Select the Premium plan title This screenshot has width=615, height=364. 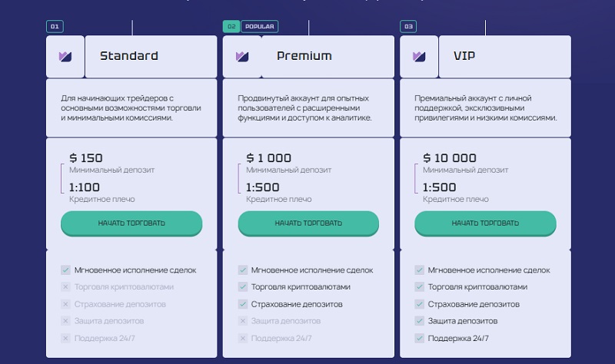[304, 56]
